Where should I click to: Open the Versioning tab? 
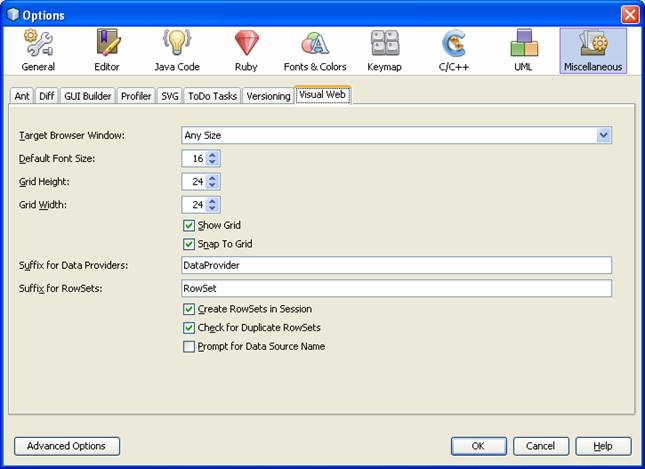pos(268,96)
